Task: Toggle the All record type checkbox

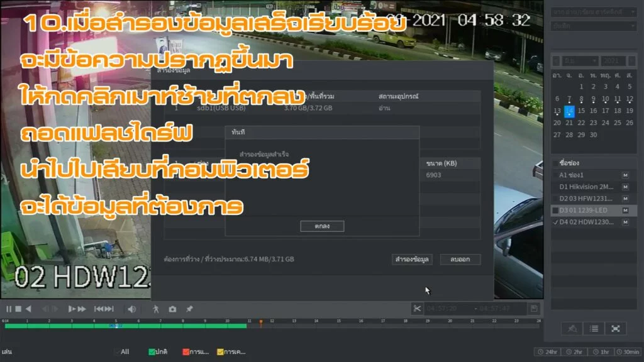Action: point(116,352)
